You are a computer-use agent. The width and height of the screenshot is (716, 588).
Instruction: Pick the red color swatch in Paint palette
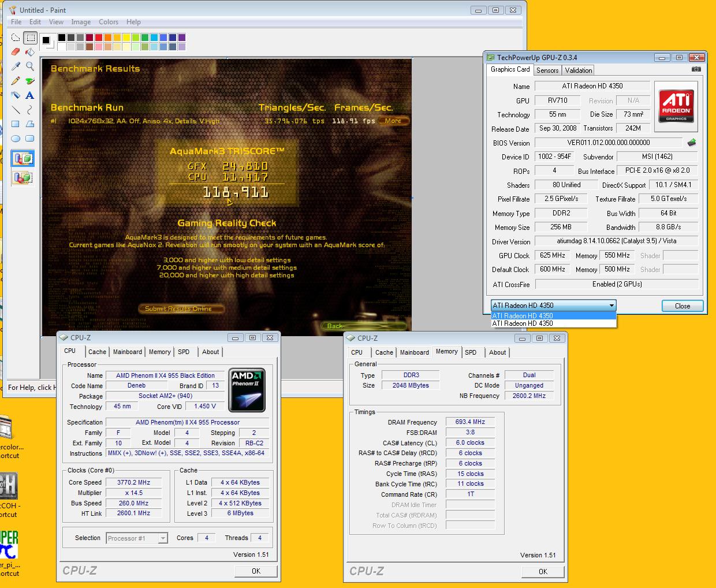[x=99, y=38]
